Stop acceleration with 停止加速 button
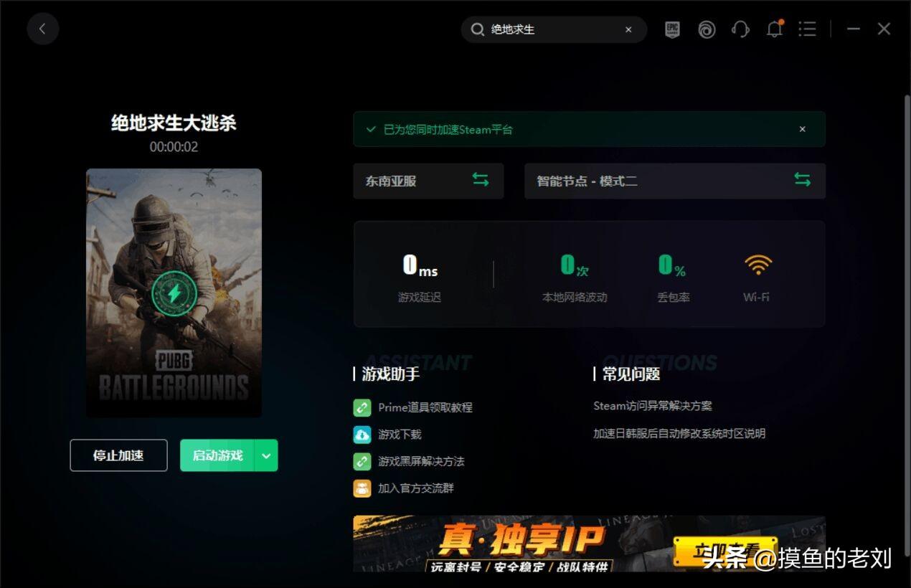Screen dimensions: 911x588 pyautogui.click(x=118, y=455)
